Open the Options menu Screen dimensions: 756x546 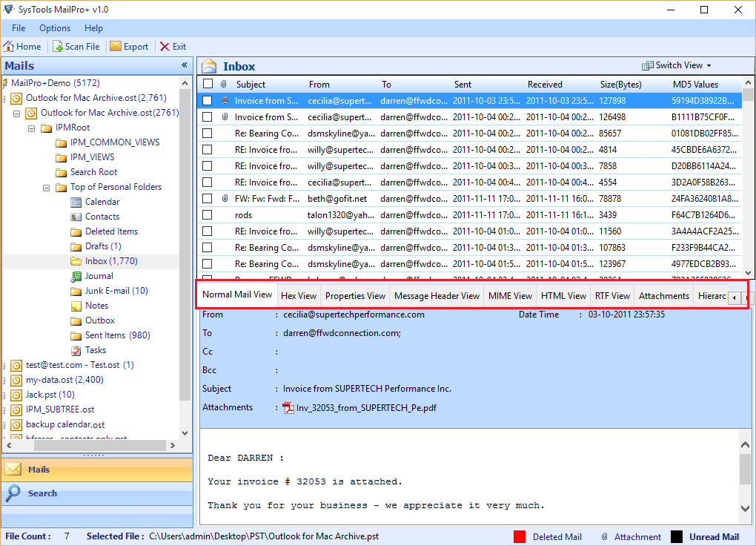coord(54,27)
